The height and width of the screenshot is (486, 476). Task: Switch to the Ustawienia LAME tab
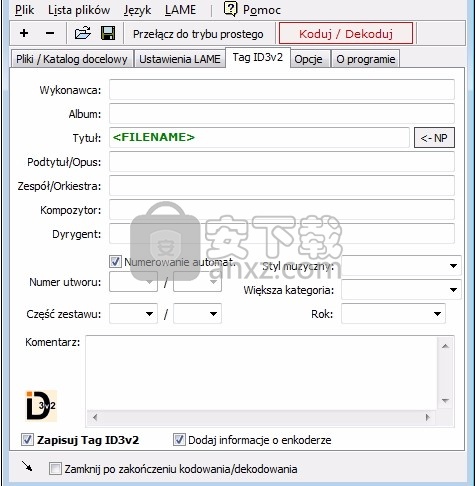pyautogui.click(x=180, y=59)
